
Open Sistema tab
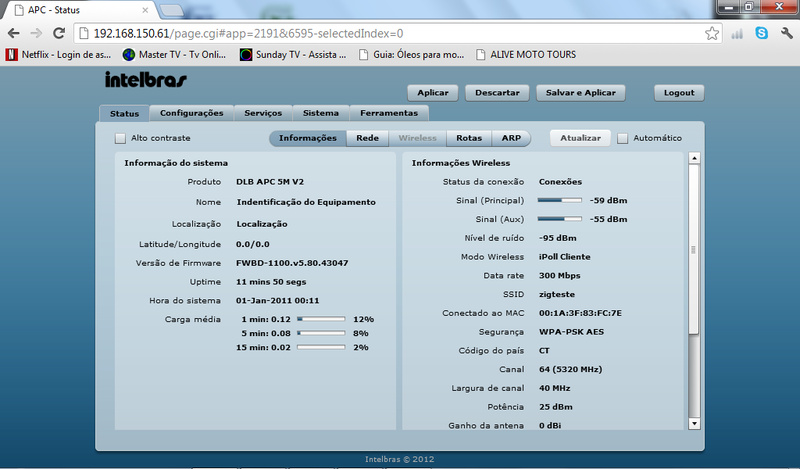click(320, 113)
